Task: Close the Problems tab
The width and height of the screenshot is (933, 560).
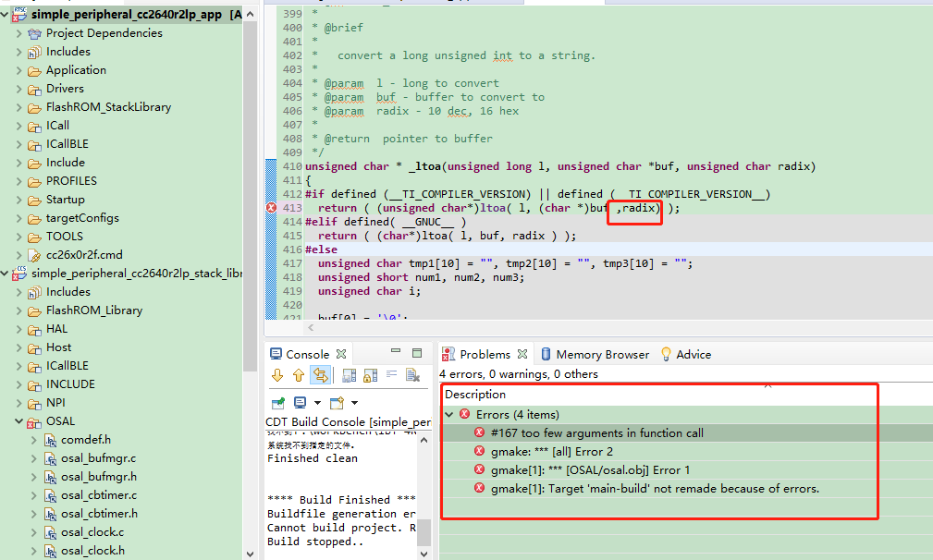Action: [x=522, y=354]
